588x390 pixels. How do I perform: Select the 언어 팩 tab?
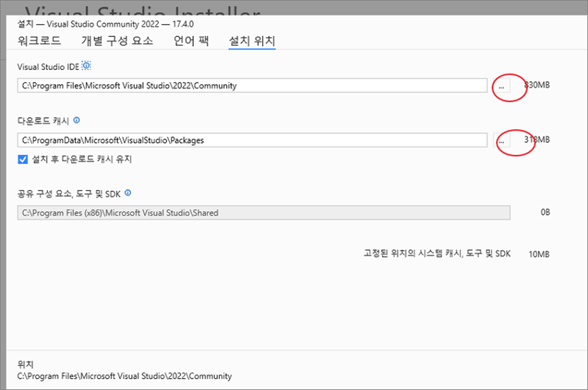[x=191, y=40]
